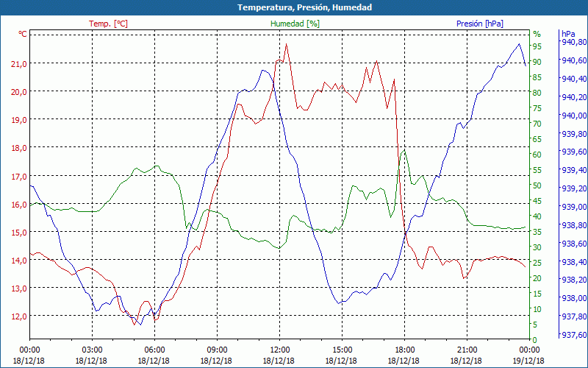Viewport: 588px width, 368px height.
Task: Click pressure axis value '938,40'
Action: point(575,262)
